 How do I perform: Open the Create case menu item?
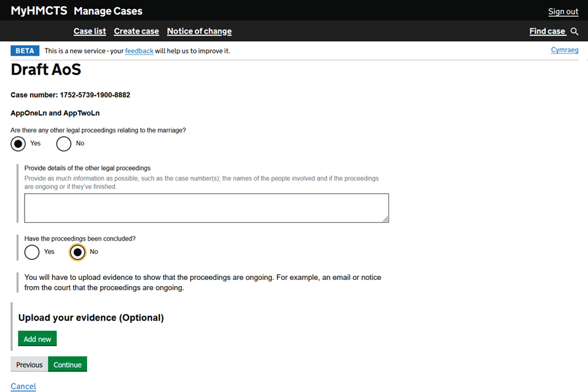[136, 31]
